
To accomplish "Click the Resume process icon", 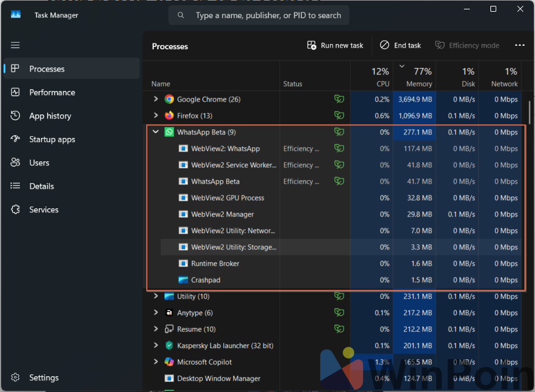I will pyautogui.click(x=169, y=329).
